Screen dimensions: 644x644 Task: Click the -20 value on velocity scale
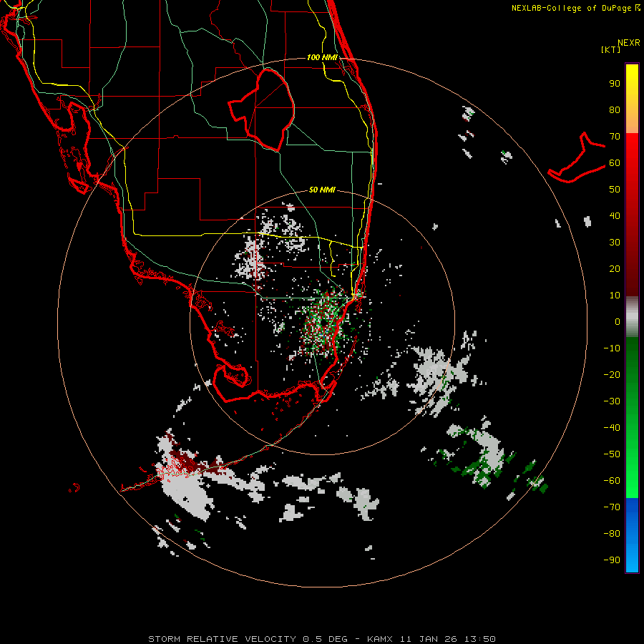[x=612, y=375]
